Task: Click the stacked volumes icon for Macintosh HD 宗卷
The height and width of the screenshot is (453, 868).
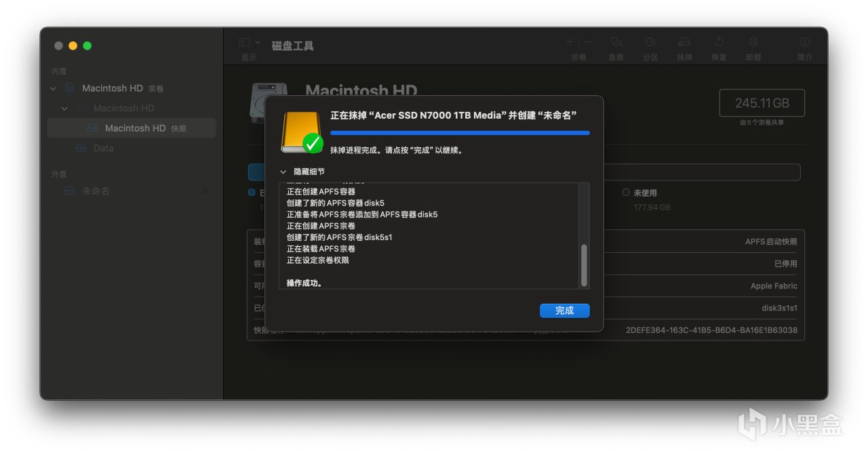Action: coord(70,88)
